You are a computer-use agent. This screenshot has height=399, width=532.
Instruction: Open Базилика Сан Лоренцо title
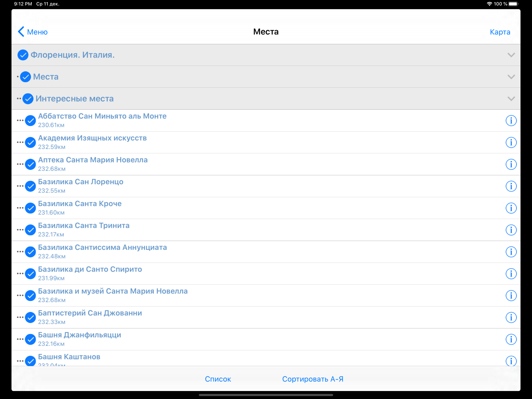click(81, 182)
